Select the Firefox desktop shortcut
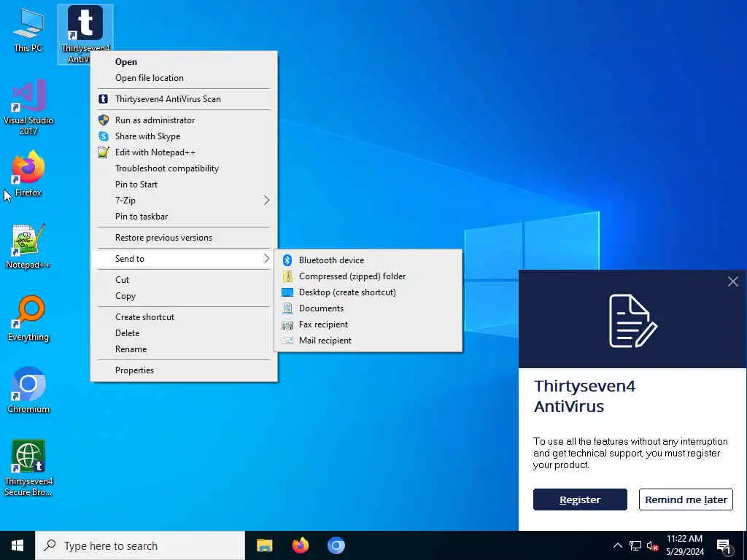 tap(28, 174)
